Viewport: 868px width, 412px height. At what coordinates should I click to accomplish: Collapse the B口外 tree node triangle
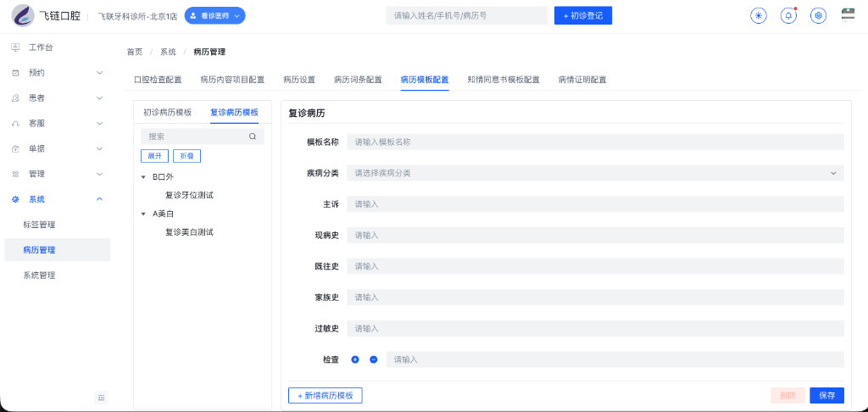(144, 177)
